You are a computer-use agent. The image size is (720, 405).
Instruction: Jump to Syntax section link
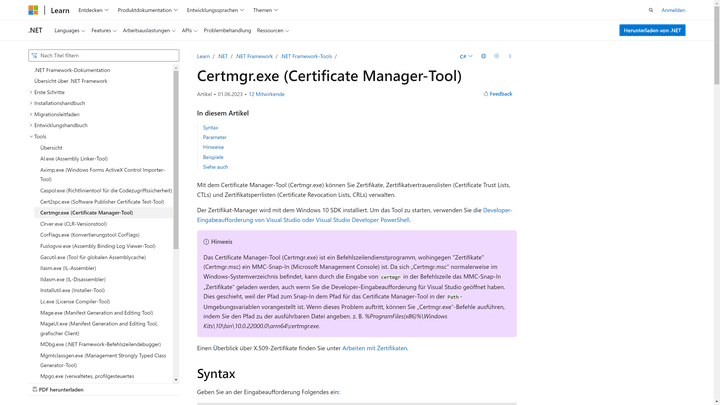(x=210, y=128)
